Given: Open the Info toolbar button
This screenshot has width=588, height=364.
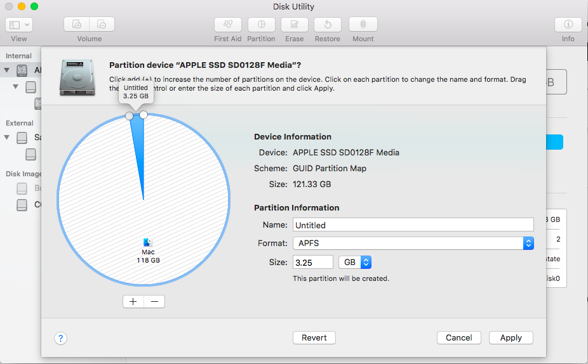Looking at the screenshot, I should coord(568,25).
